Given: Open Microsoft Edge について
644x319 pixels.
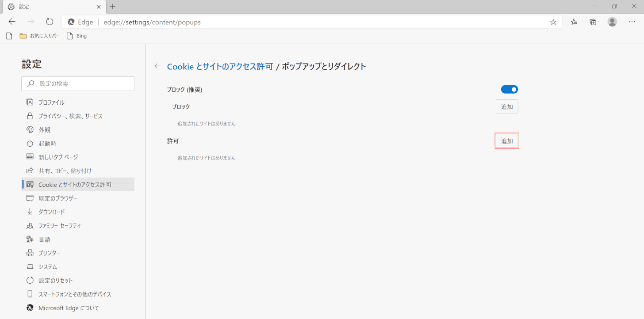Looking at the screenshot, I should pyautogui.click(x=78, y=308).
